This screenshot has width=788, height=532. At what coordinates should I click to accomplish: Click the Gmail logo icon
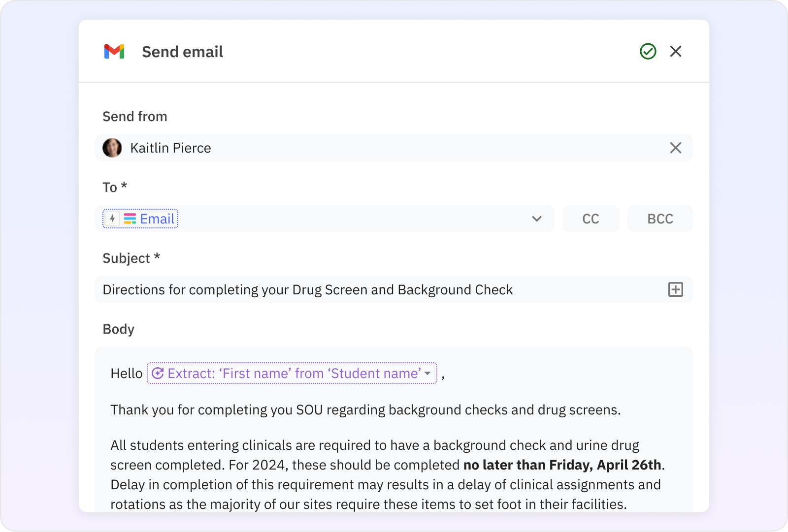114,51
